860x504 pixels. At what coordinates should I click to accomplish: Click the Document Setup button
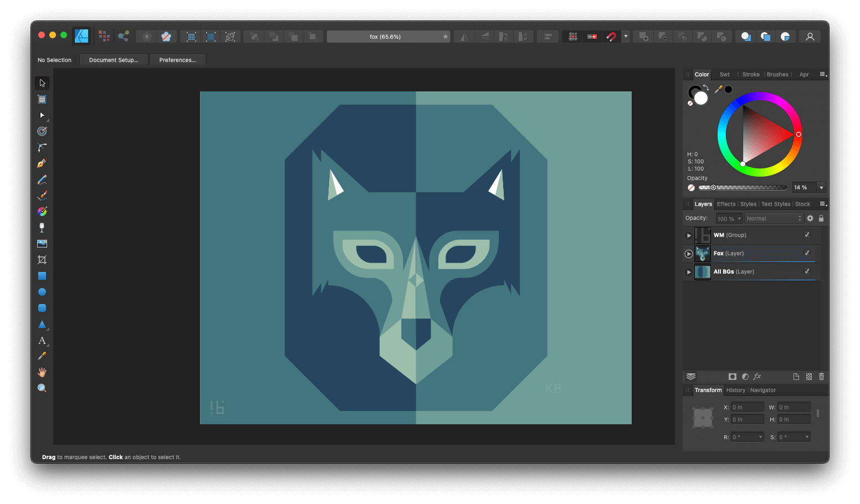click(x=114, y=59)
